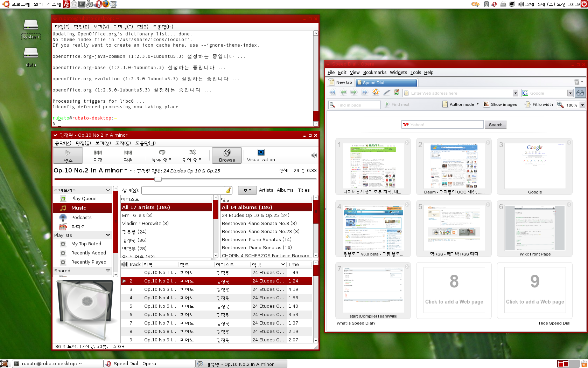Viewport: 588px width, 368px height.
Task: Go forward in Opera
Action: coord(354,93)
